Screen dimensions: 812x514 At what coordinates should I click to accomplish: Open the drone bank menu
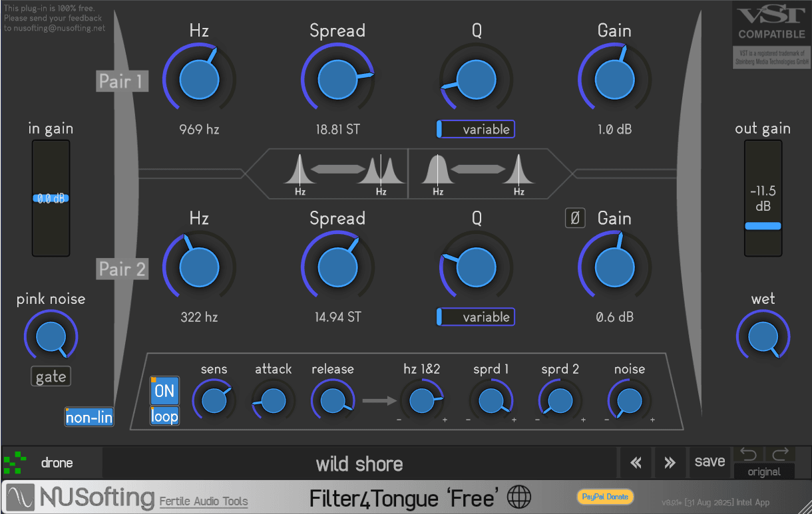pyautogui.click(x=57, y=463)
